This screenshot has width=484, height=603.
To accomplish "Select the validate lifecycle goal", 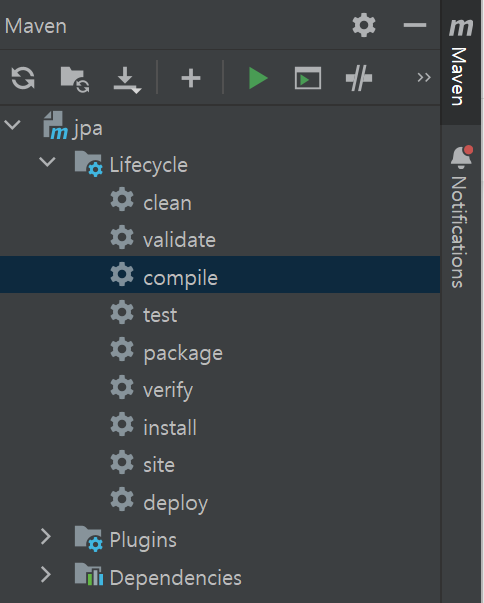I will (x=179, y=240).
